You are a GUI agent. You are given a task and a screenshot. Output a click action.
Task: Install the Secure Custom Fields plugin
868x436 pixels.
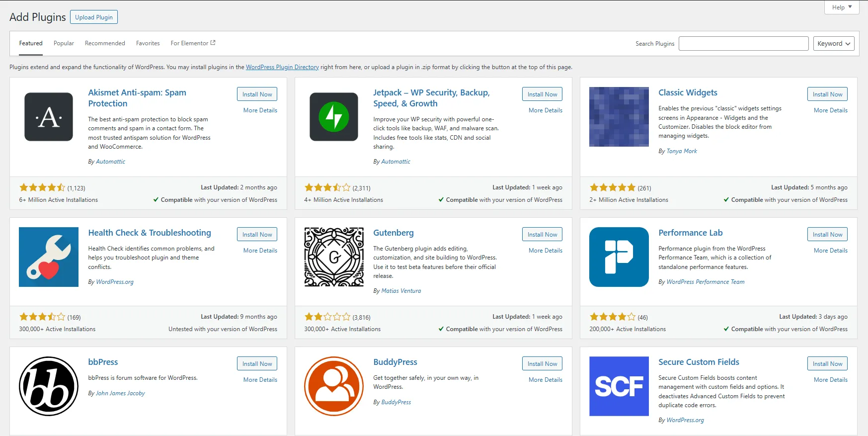827,364
